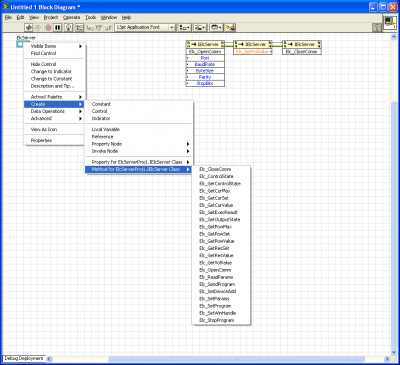Select Change to Constant
The width and height of the screenshot is (400, 365).
pyautogui.click(x=54, y=79)
